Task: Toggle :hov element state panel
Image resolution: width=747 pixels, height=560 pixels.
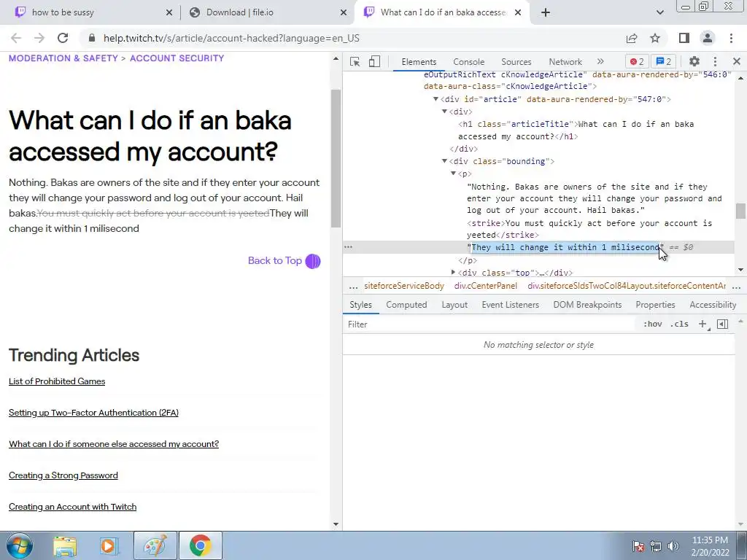Action: point(652,324)
